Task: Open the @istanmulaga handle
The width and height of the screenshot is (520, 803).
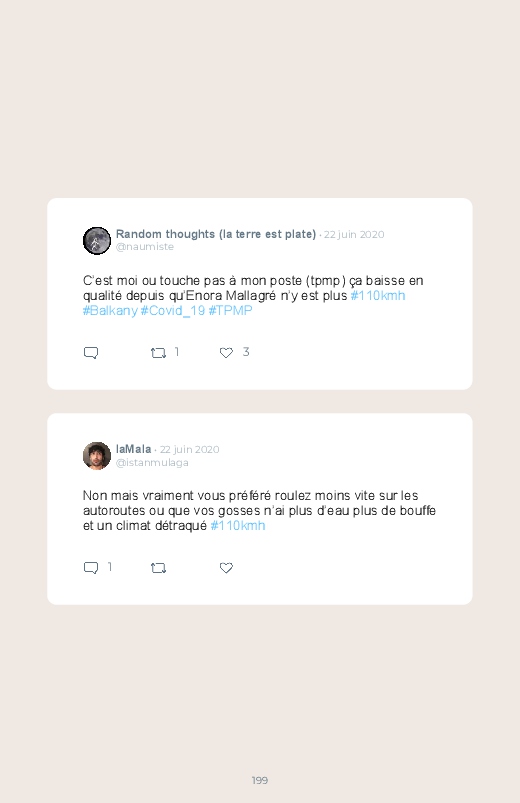Action: (152, 462)
